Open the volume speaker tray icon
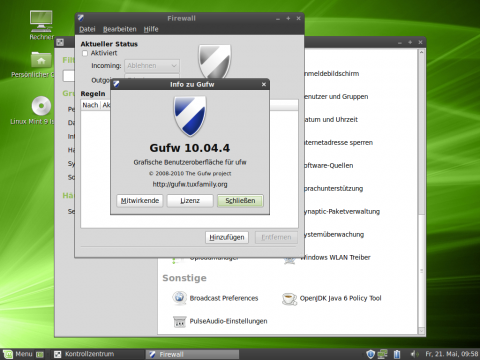Viewport: 480px width, 360px height. pos(414,354)
